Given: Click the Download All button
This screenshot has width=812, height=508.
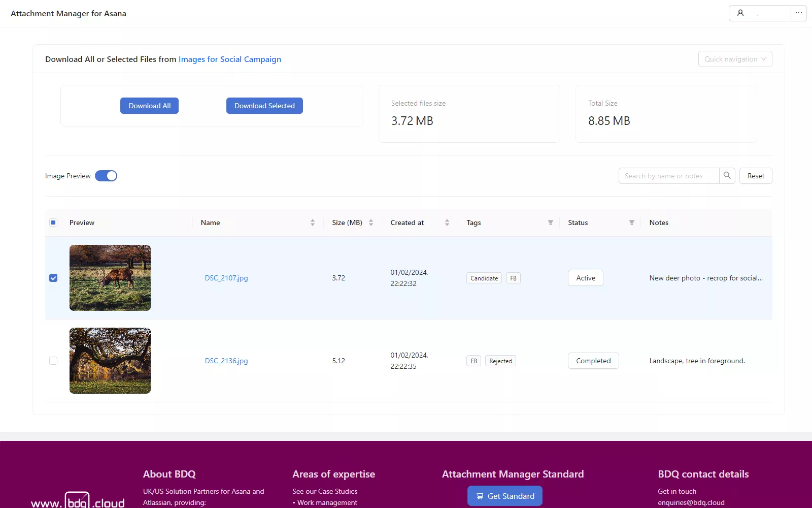Looking at the screenshot, I should click(149, 106).
